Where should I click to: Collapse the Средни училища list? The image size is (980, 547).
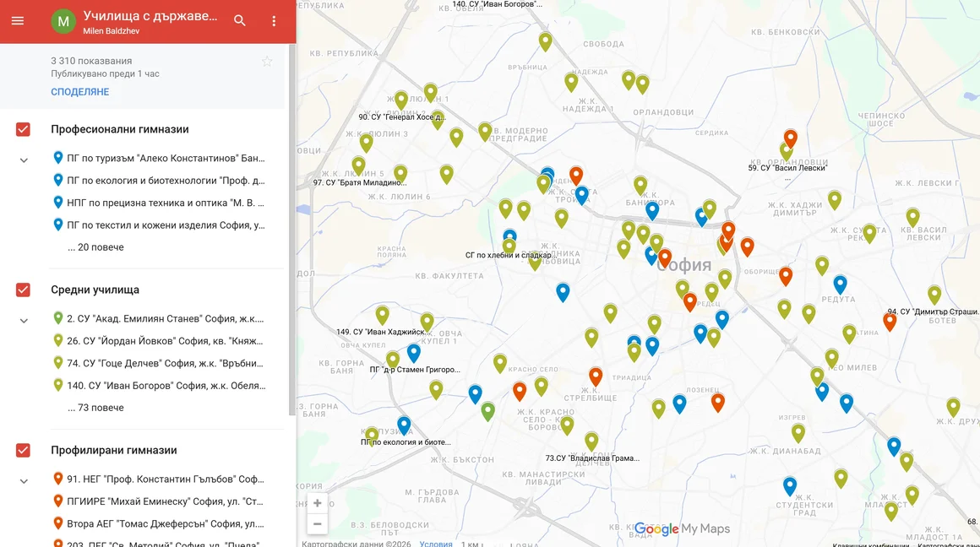click(24, 321)
